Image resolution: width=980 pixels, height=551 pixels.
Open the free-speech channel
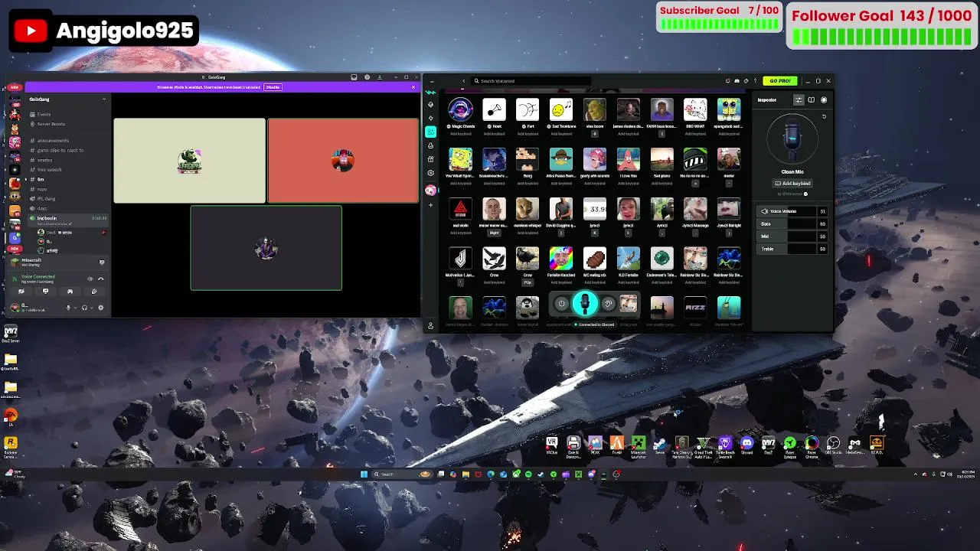tap(49, 170)
